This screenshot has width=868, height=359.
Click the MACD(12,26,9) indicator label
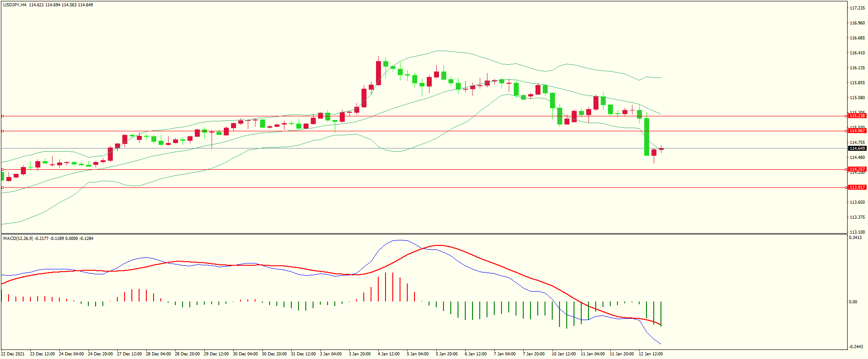click(x=18, y=238)
